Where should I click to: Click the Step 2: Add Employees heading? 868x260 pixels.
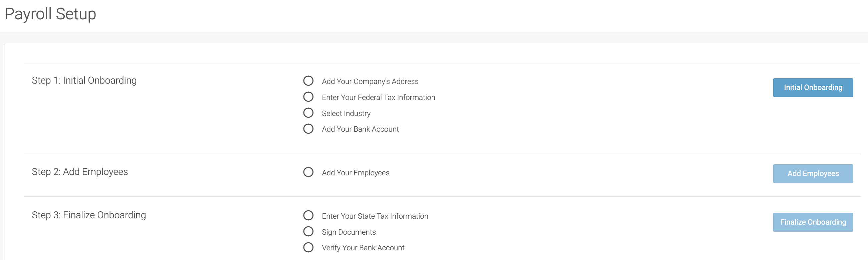point(80,172)
